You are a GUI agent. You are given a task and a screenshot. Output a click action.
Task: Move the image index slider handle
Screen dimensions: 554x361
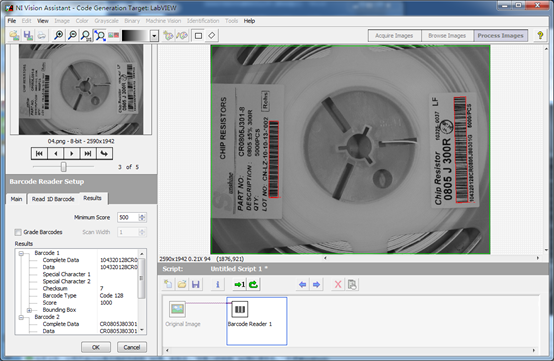tap(64, 166)
